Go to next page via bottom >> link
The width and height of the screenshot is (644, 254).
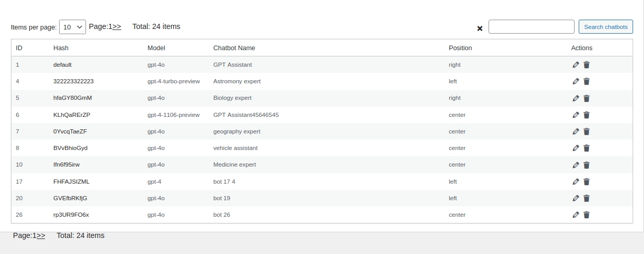(41, 235)
